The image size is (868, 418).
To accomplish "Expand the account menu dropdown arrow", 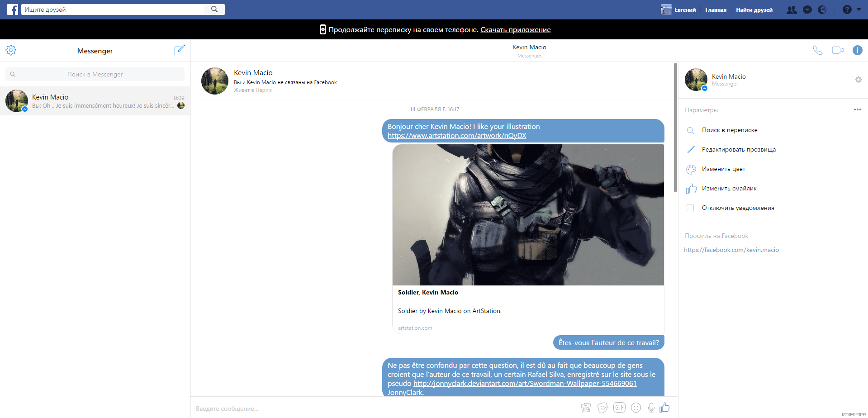I will [859, 9].
